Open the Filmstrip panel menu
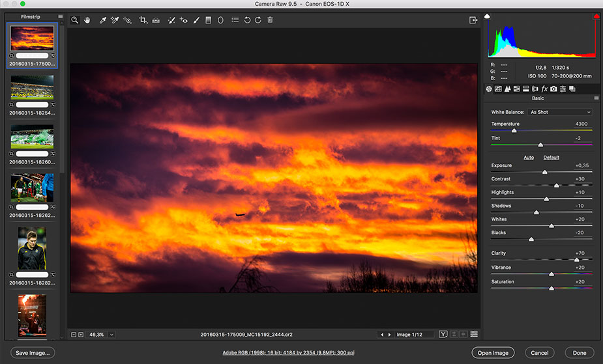 [x=61, y=17]
